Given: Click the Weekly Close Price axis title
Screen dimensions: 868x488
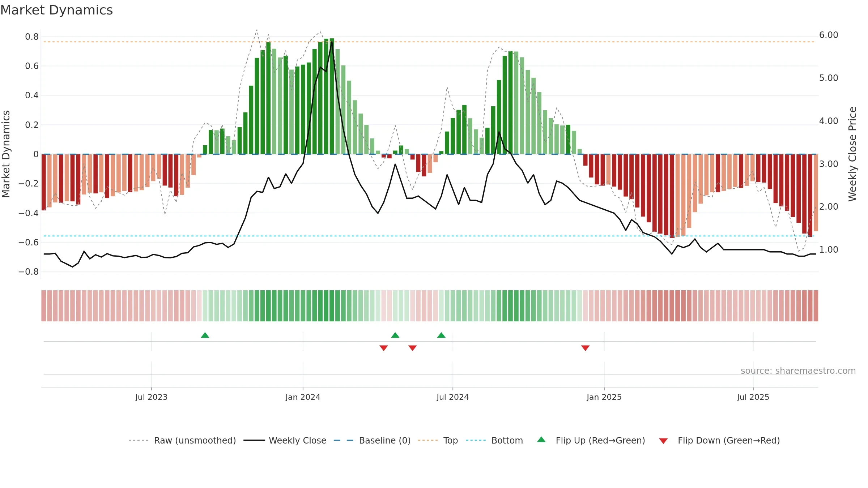Looking at the screenshot, I should click(853, 154).
